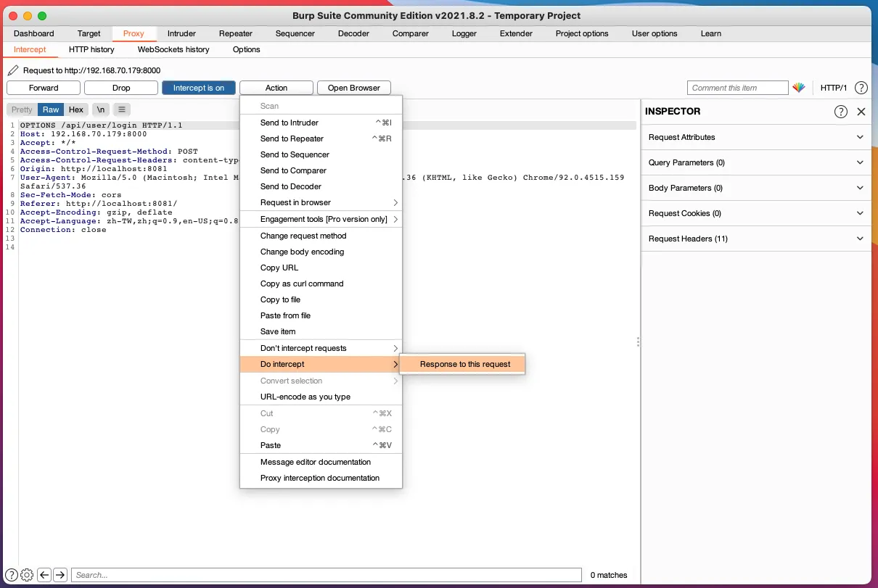Open the highlight color picker icon
The width and height of the screenshot is (878, 588).
(x=799, y=88)
